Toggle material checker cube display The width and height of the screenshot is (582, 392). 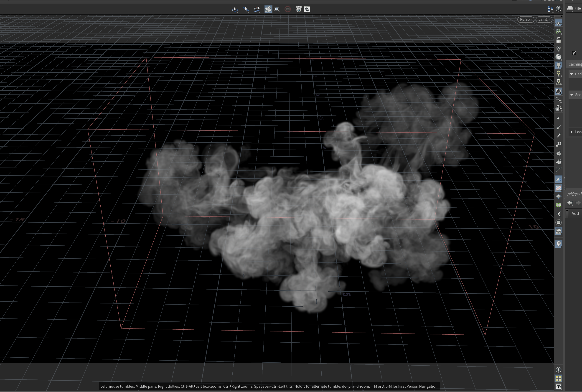(559, 92)
